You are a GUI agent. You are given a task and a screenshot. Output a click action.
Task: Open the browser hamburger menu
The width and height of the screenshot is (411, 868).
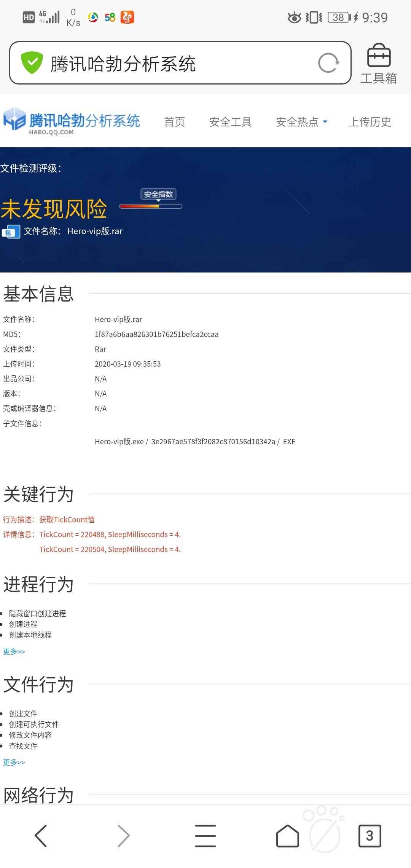[x=205, y=836]
